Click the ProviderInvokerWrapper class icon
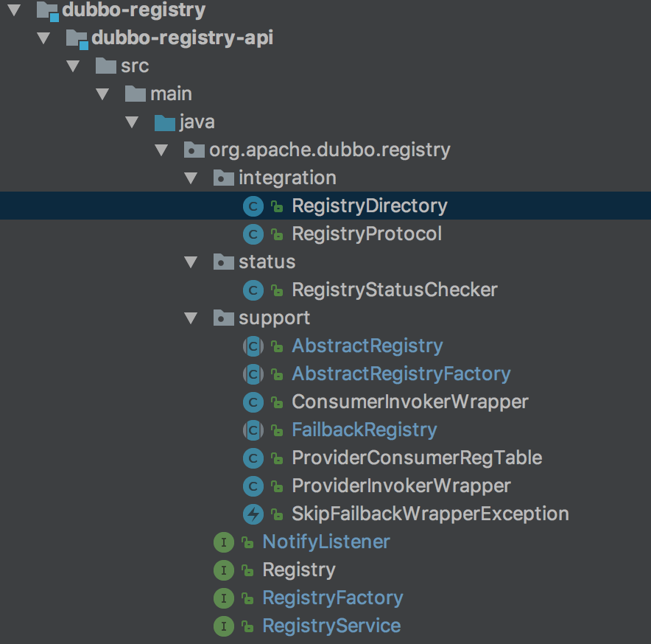 pyautogui.click(x=253, y=486)
